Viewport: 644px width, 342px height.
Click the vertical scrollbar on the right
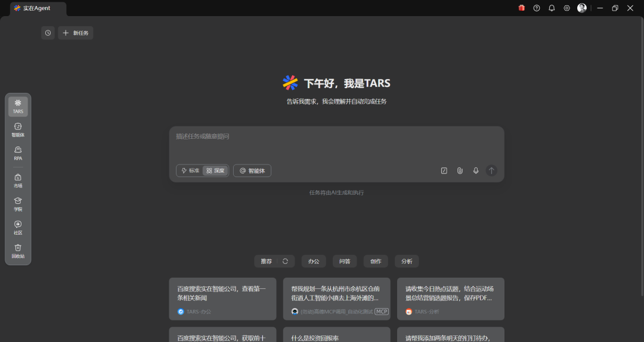pos(642,156)
